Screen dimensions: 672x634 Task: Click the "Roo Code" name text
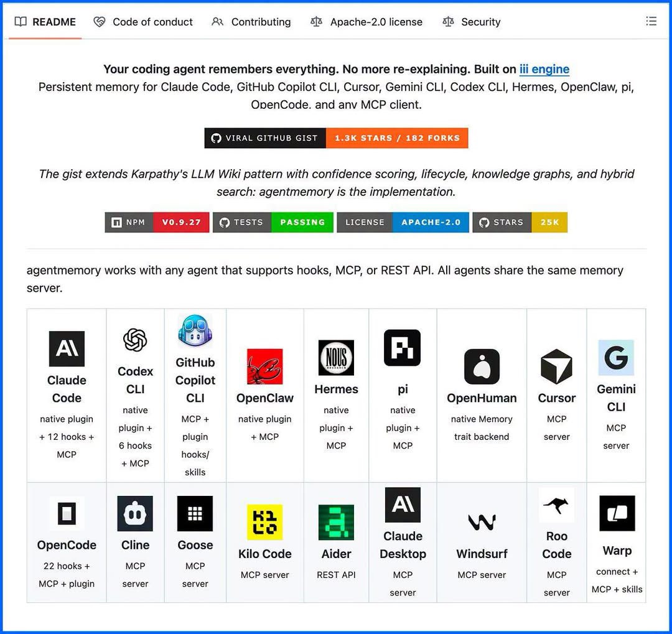(x=556, y=545)
